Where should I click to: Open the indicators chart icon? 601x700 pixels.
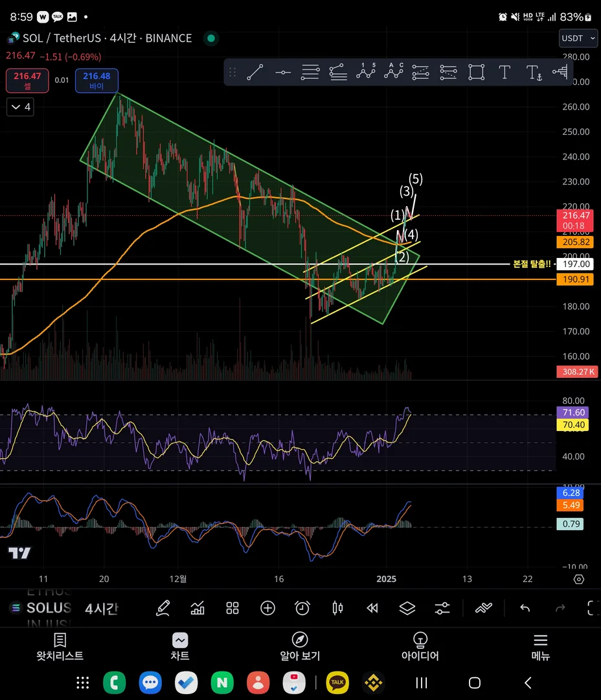tap(198, 608)
